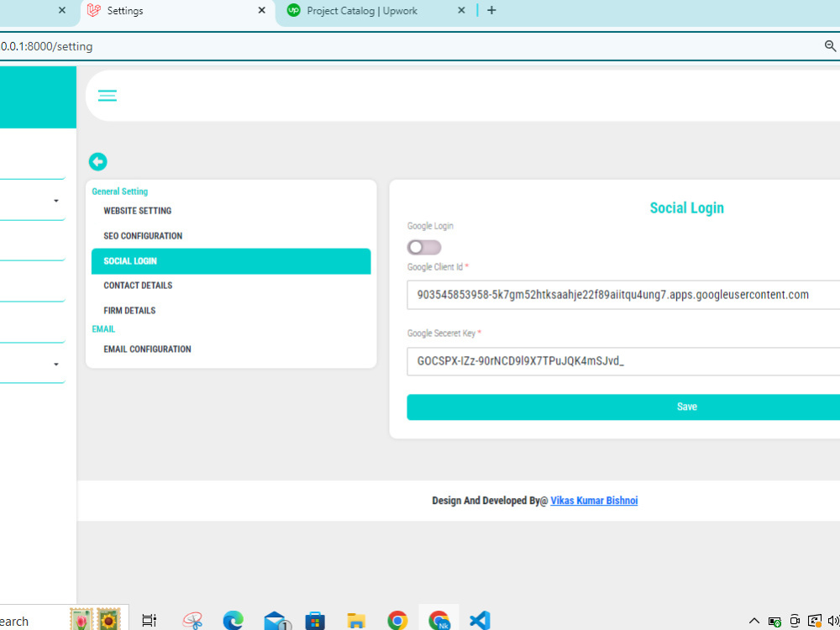
Task: Enable the Google Login toggle
Action: [x=423, y=248]
